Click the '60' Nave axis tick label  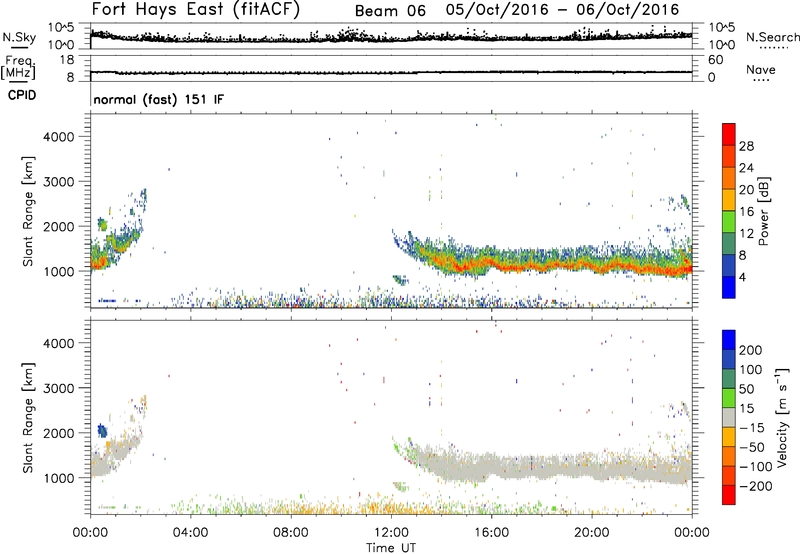tap(715, 60)
